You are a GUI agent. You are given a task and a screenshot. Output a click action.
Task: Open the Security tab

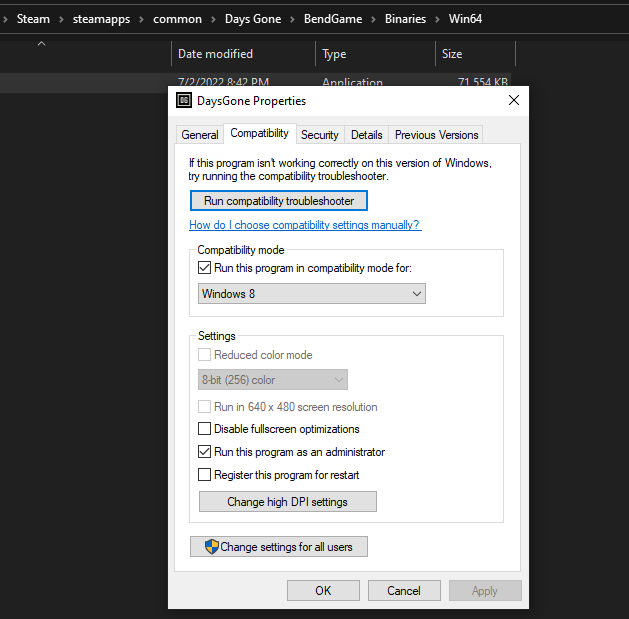click(x=320, y=135)
